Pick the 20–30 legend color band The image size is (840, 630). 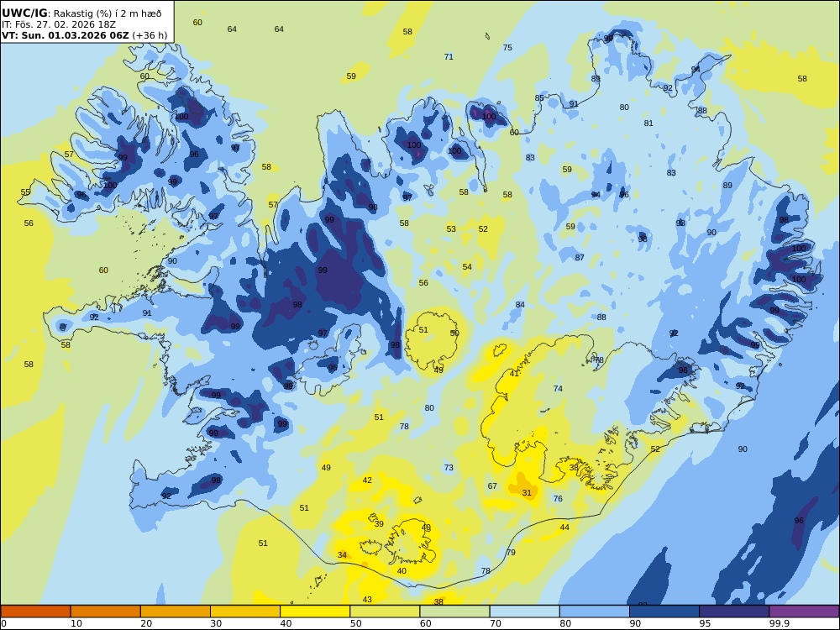coord(176,612)
